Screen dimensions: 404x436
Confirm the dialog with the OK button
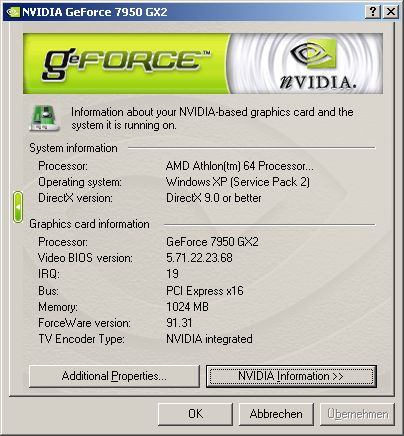point(195,414)
